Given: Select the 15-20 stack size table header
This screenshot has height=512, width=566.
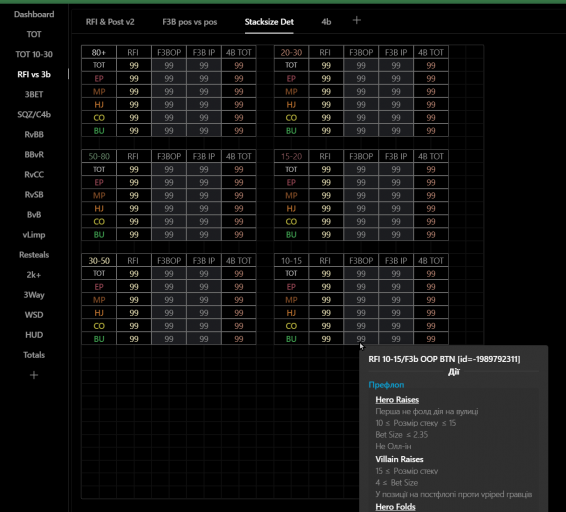Looking at the screenshot, I should tap(291, 156).
